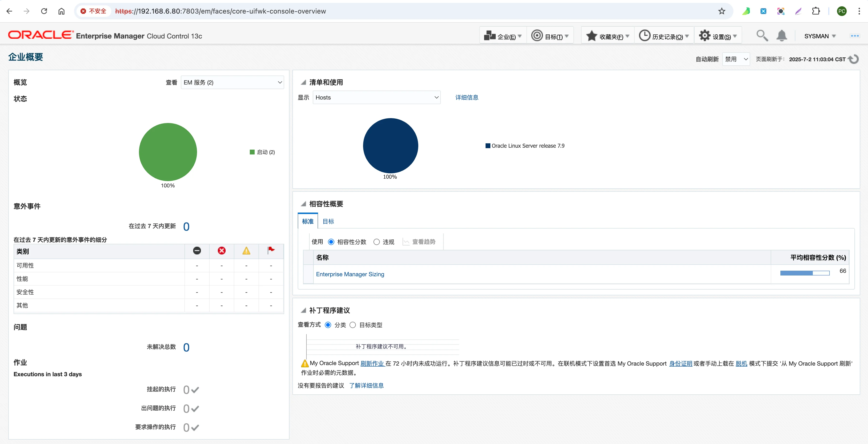The height and width of the screenshot is (444, 868).
Task: Open the notifications bell icon
Action: 781,36
